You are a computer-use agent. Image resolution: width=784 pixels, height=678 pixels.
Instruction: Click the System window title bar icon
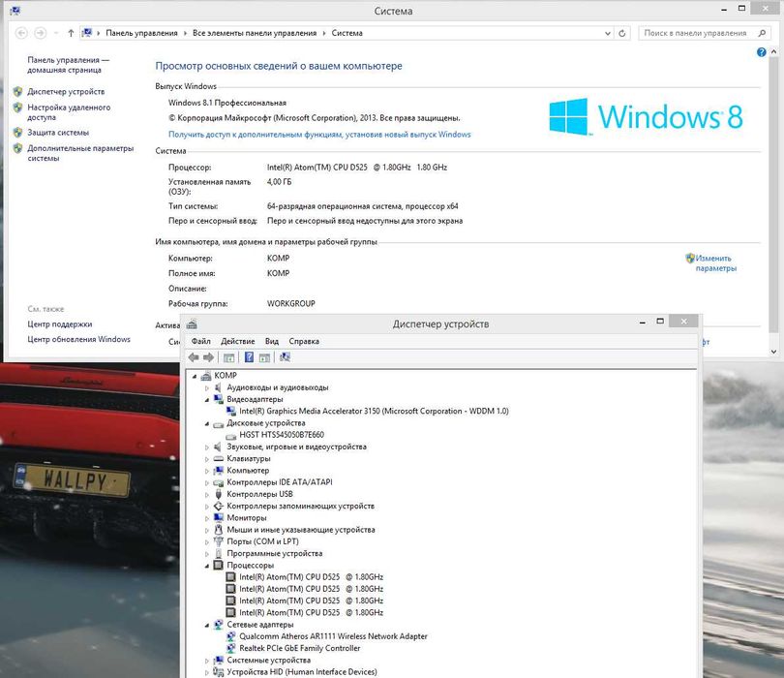point(15,11)
